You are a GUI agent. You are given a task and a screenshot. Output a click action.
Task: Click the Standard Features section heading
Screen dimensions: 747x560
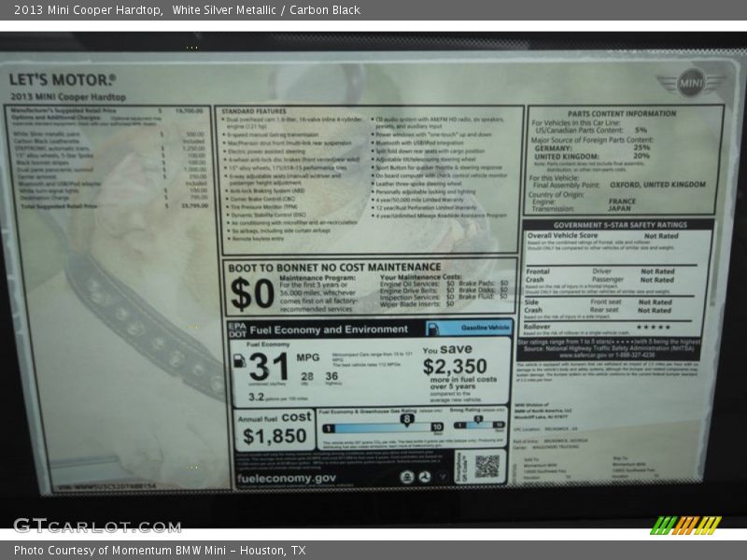pos(254,111)
